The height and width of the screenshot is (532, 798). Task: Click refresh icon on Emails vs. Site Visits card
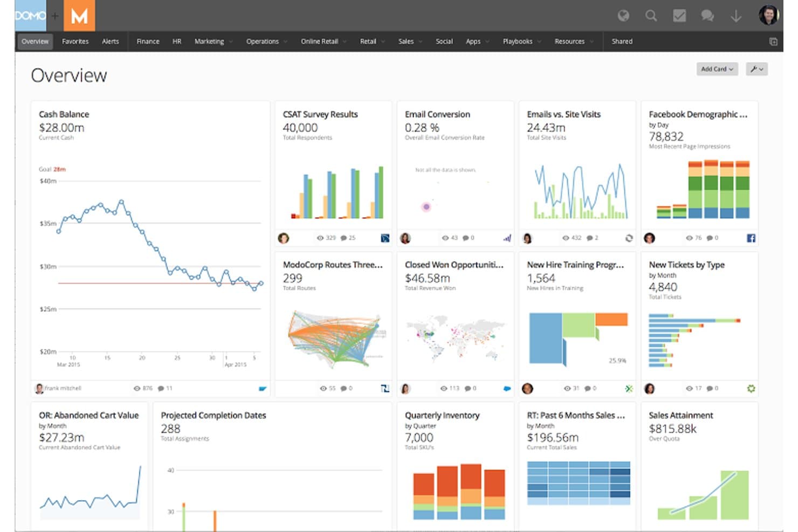click(629, 238)
